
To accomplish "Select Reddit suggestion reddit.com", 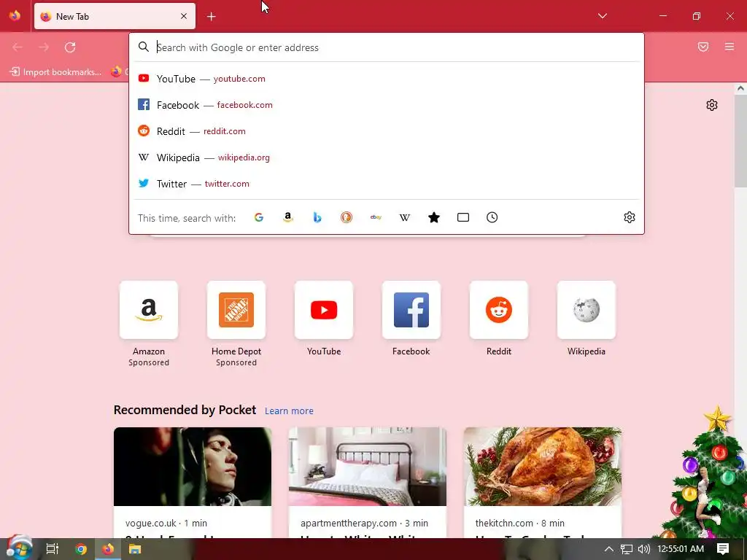I will point(387,131).
